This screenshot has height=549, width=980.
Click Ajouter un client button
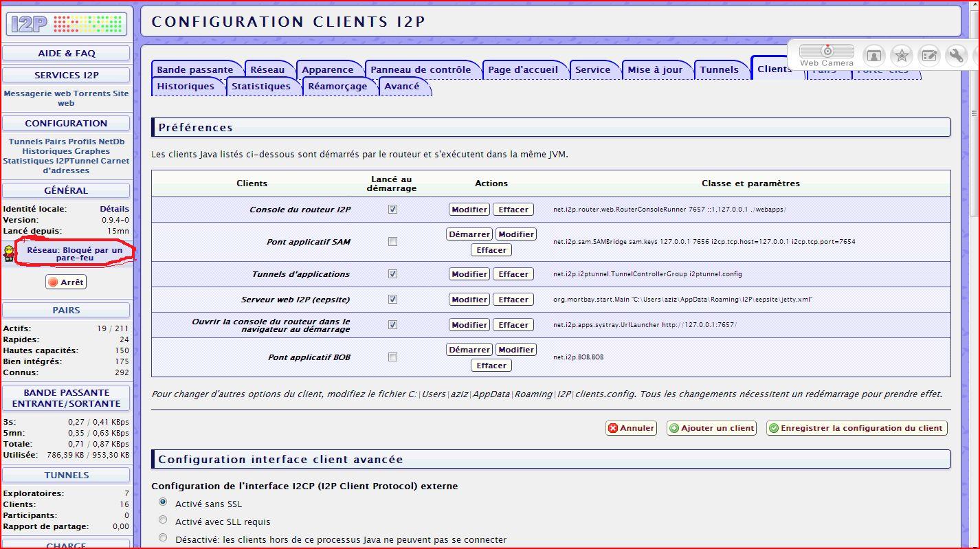point(711,428)
